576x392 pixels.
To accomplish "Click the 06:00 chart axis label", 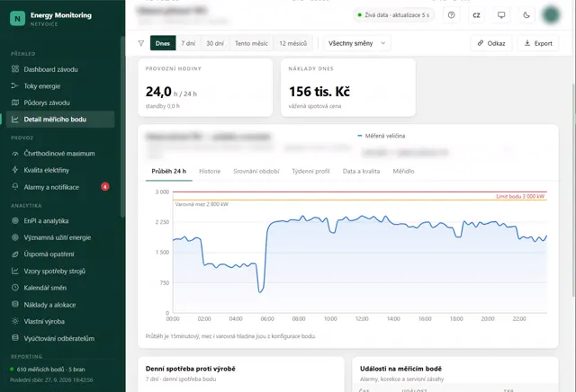I will pos(267,319).
